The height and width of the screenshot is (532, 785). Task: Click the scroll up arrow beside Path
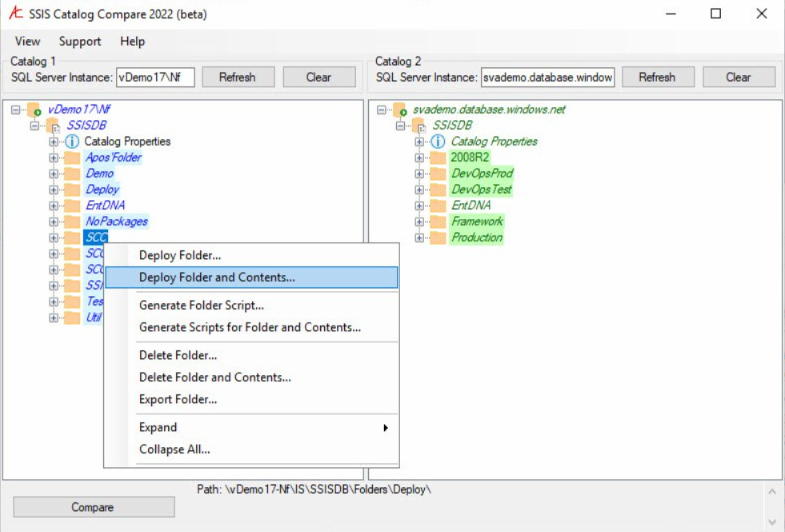tap(771, 491)
